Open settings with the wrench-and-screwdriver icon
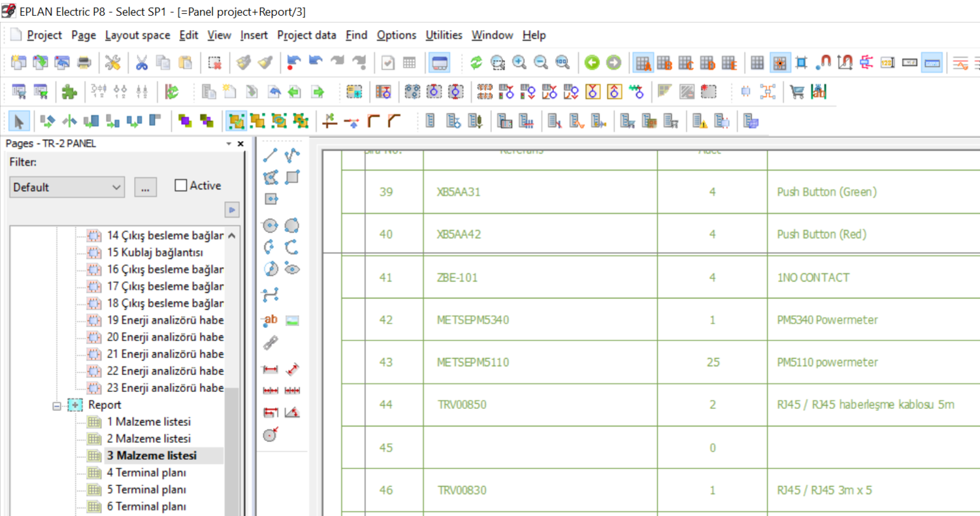This screenshot has height=516, width=980. tap(112, 63)
